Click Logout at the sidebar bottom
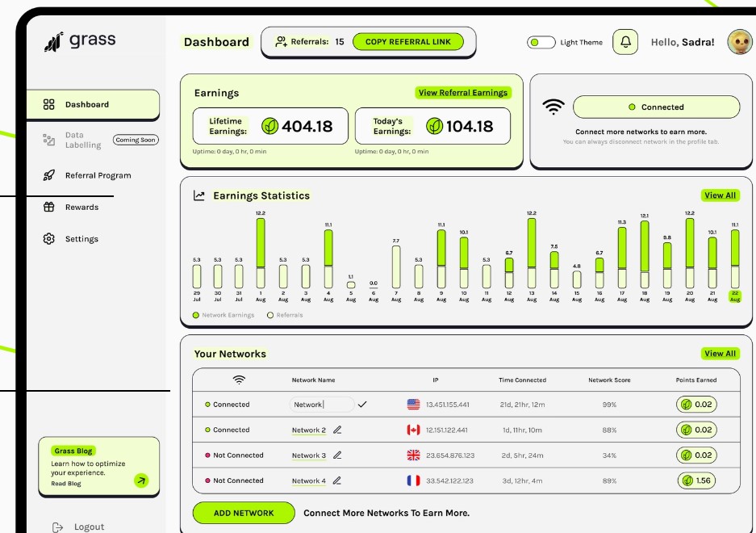The image size is (756, 533). [x=89, y=527]
